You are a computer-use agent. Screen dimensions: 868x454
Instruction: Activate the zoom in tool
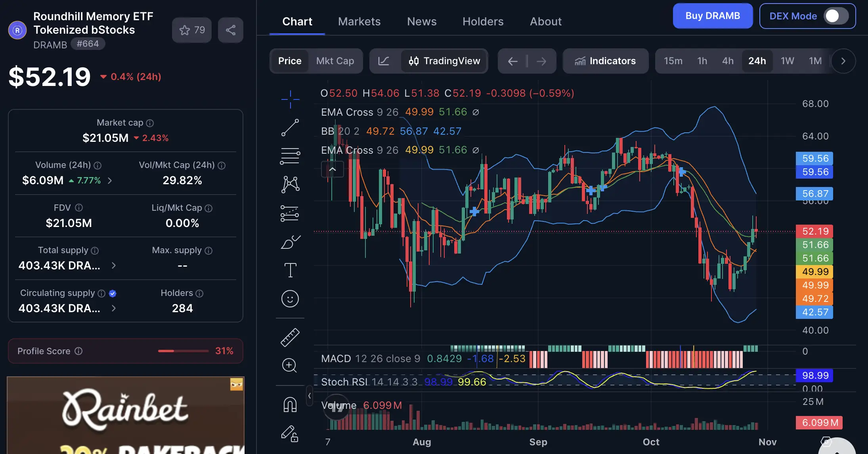[x=289, y=365]
